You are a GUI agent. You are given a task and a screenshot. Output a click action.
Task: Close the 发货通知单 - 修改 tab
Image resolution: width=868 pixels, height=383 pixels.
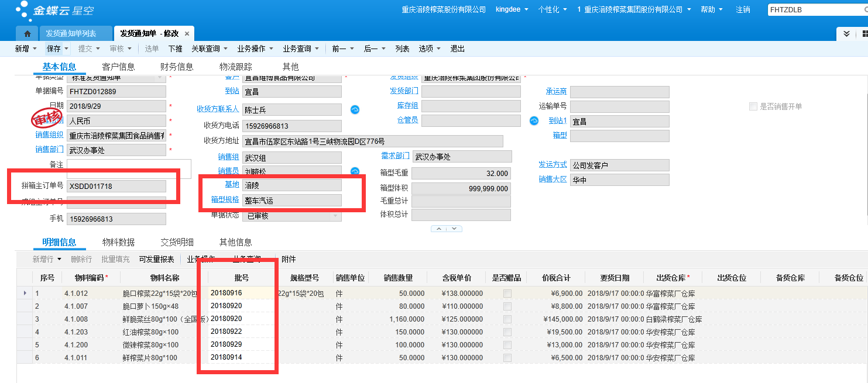(x=187, y=34)
